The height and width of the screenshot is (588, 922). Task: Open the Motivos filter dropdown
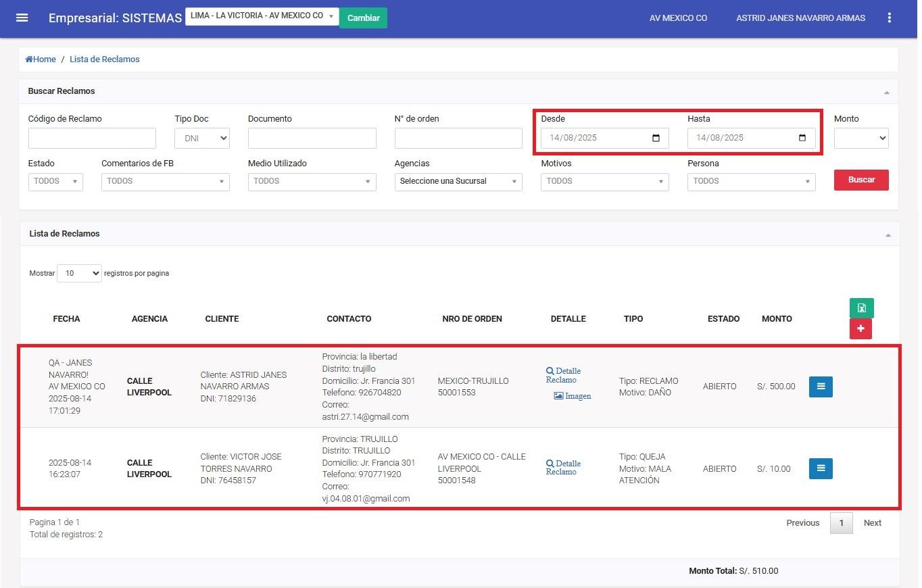(604, 181)
